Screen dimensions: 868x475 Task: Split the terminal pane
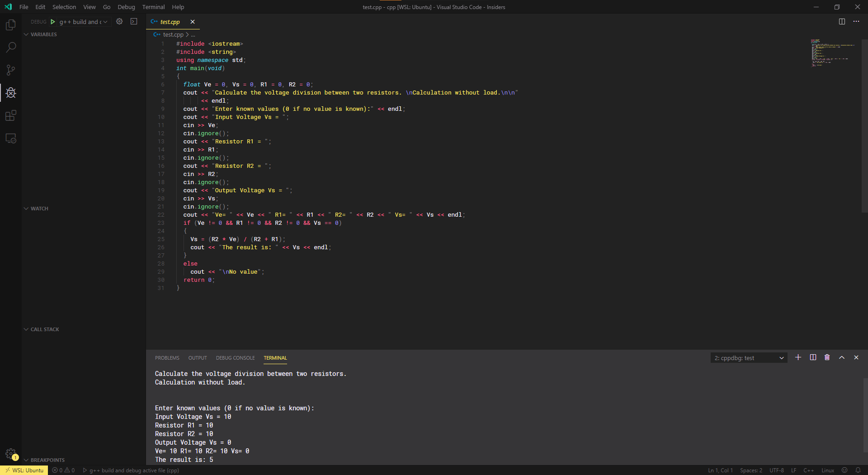(x=812, y=357)
